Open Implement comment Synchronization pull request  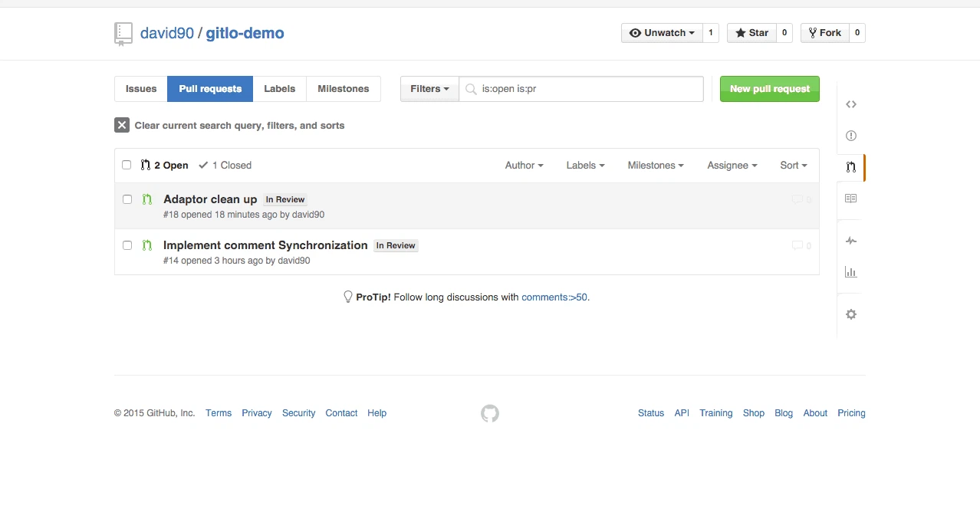coord(265,245)
